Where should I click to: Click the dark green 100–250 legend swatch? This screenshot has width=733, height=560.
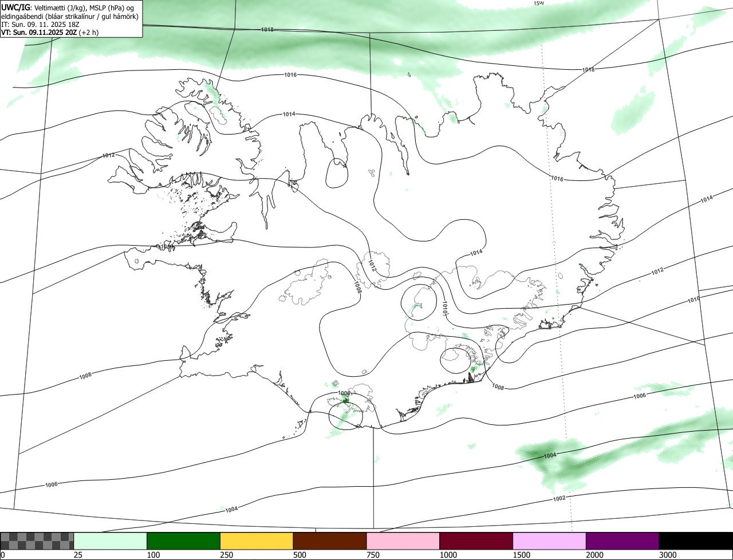[x=183, y=541]
